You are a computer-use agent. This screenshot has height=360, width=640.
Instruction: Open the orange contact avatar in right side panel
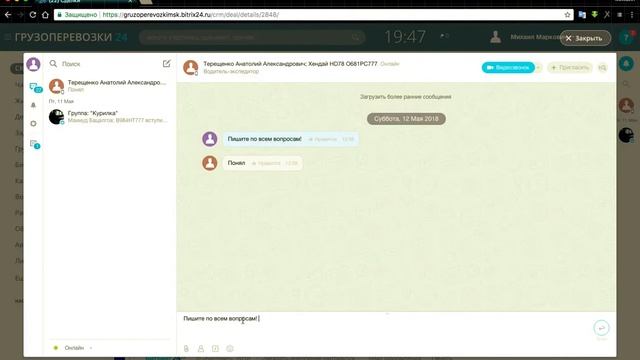click(626, 105)
